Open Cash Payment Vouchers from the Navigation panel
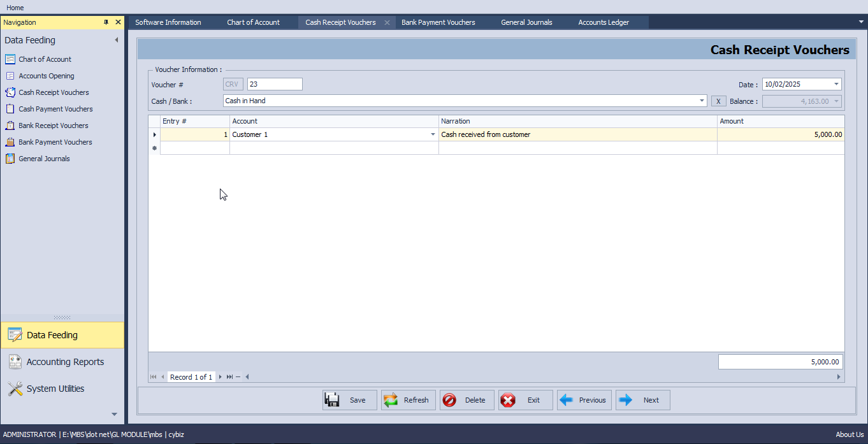 click(49, 109)
